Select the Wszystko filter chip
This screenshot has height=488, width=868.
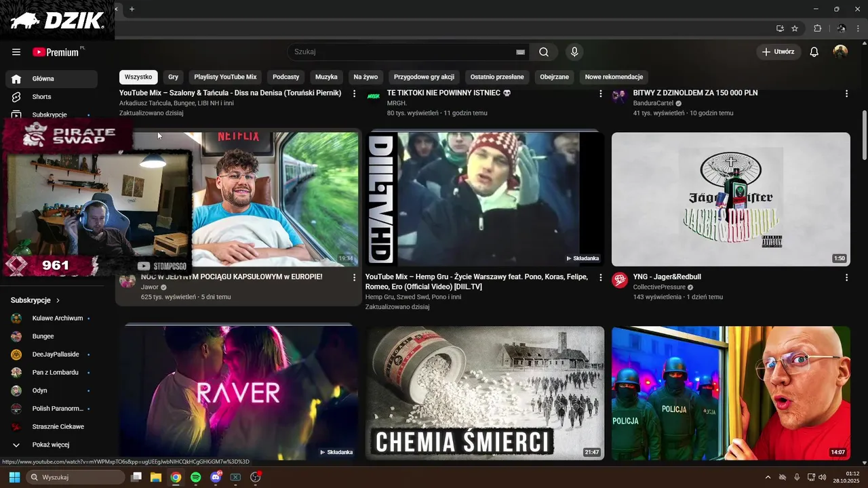pos(138,77)
